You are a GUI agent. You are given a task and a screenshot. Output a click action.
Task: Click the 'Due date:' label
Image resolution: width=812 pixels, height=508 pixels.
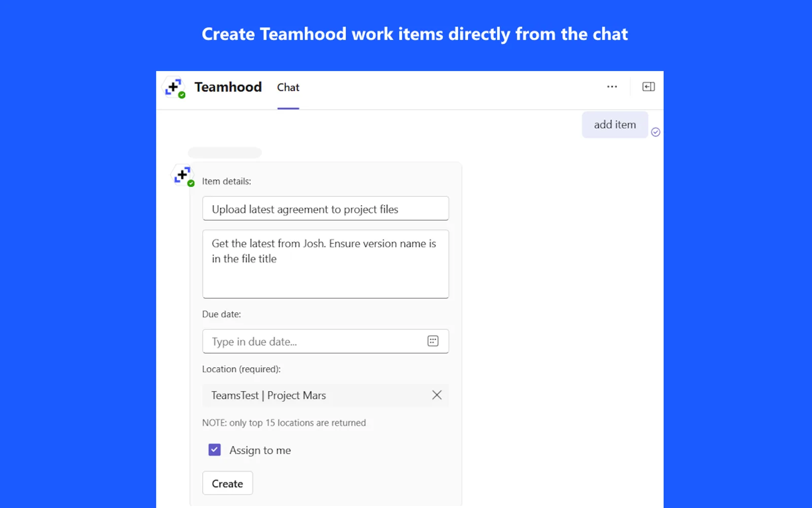pos(221,314)
